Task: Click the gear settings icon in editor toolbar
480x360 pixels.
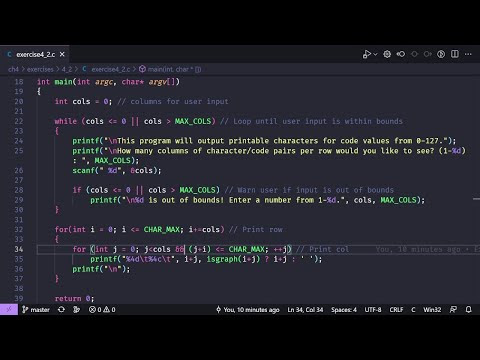Action: pos(387,54)
